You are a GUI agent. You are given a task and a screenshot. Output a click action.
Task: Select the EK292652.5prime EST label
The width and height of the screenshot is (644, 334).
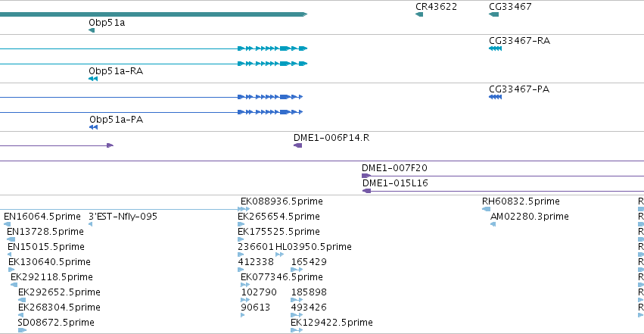[x=59, y=292]
